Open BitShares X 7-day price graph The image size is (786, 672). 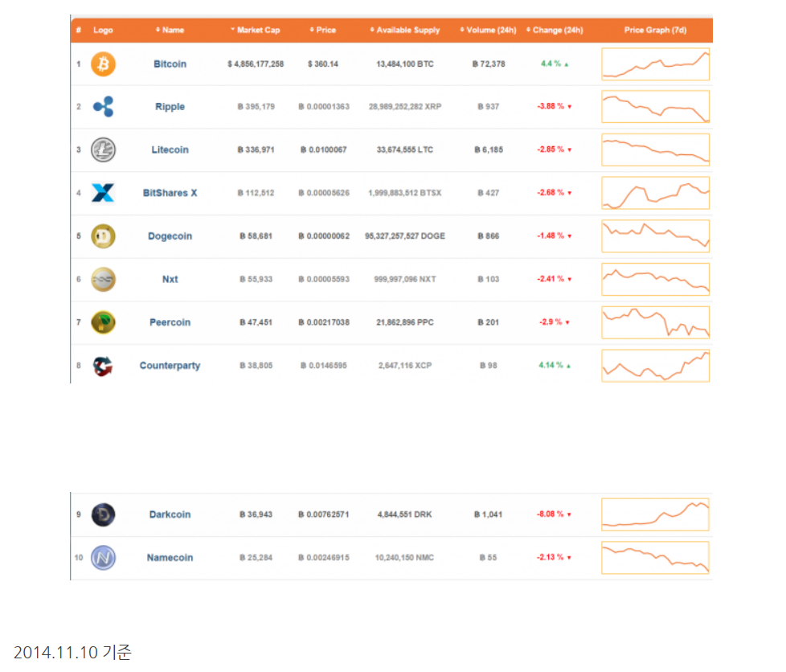[x=655, y=193]
